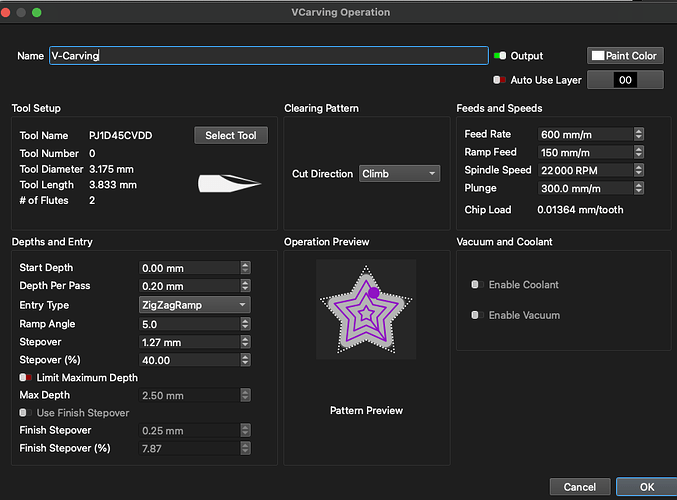Image resolution: width=677 pixels, height=500 pixels.
Task: Click the Chip Load 0.01364 mm/tooth value
Action: click(580, 210)
